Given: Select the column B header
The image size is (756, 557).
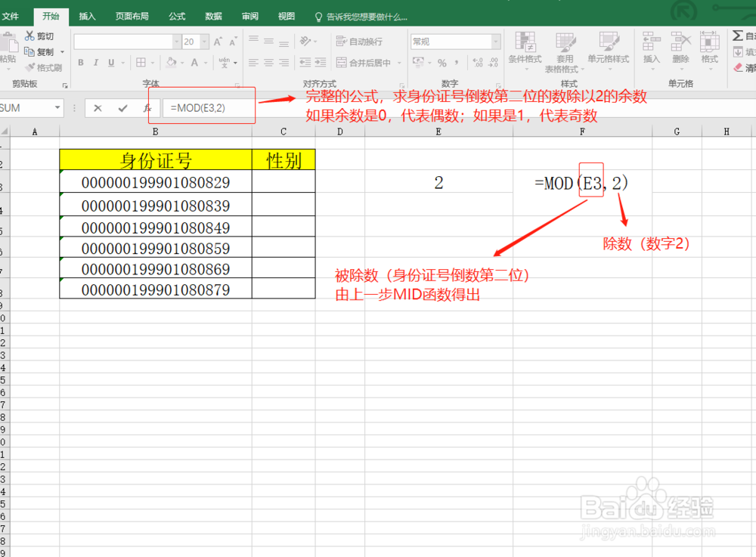Looking at the screenshot, I should 155,132.
